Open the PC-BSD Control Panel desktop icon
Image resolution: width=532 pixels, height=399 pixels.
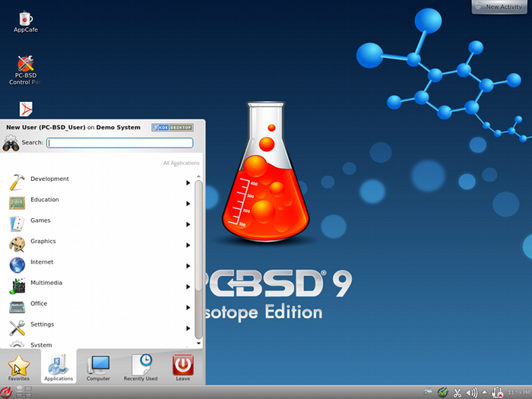tap(25, 70)
